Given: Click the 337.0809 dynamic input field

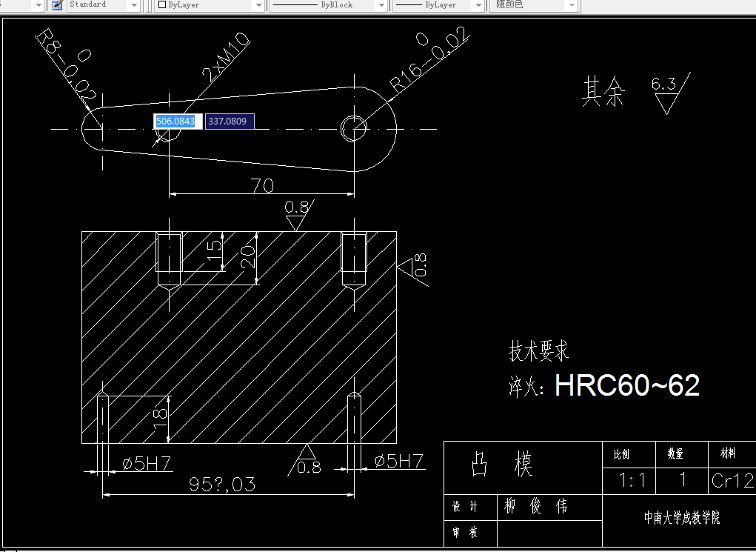Looking at the screenshot, I should [x=230, y=121].
